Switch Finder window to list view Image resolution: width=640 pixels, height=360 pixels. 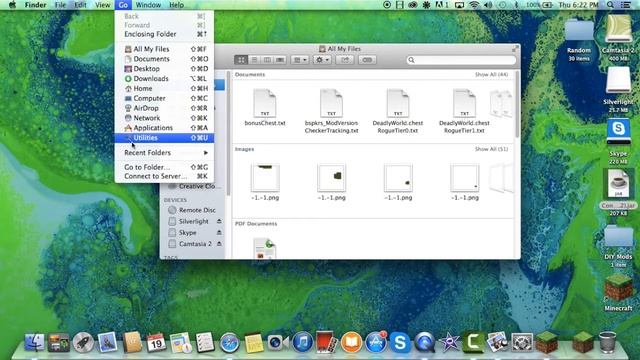[254, 60]
